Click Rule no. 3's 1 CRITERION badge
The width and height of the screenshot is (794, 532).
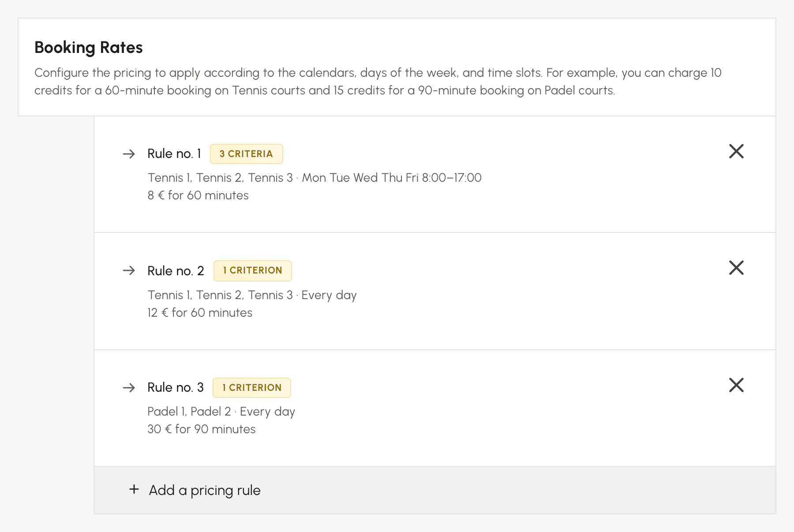(252, 388)
